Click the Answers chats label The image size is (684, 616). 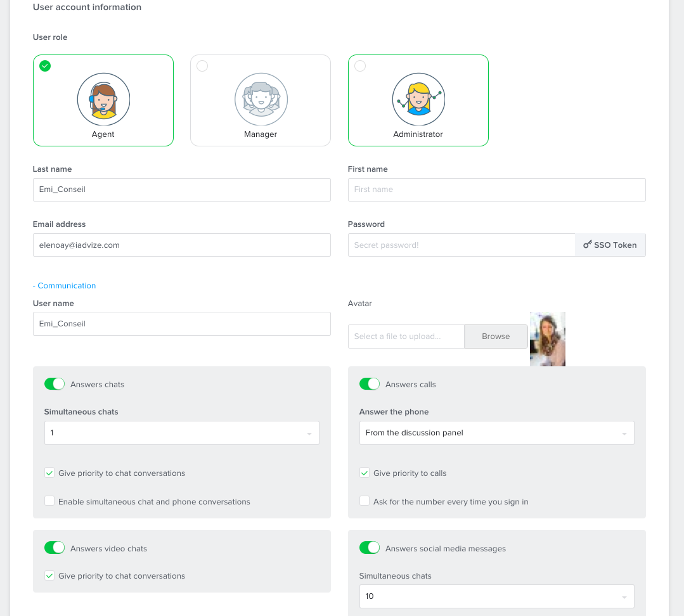pos(97,385)
